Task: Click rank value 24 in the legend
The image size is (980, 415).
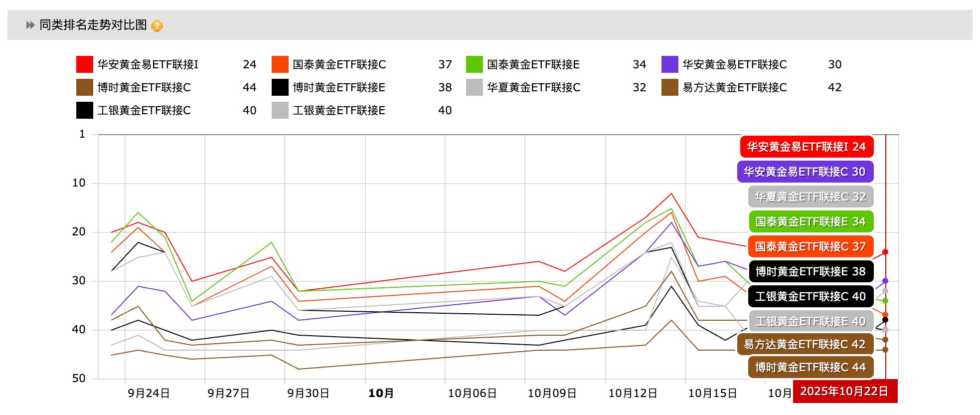Action: pyautogui.click(x=250, y=64)
